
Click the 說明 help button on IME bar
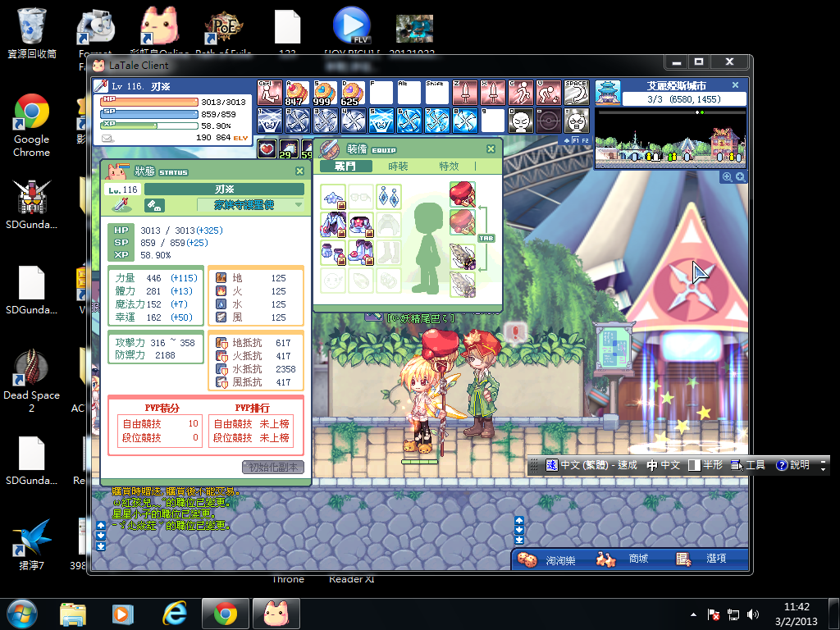click(793, 465)
